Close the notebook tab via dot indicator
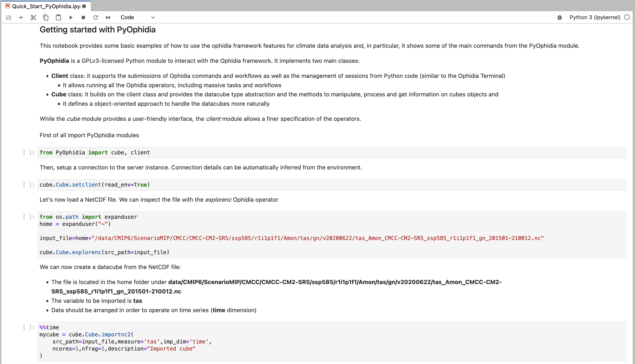Screen dimensions: 635x364 [x=84, y=6]
